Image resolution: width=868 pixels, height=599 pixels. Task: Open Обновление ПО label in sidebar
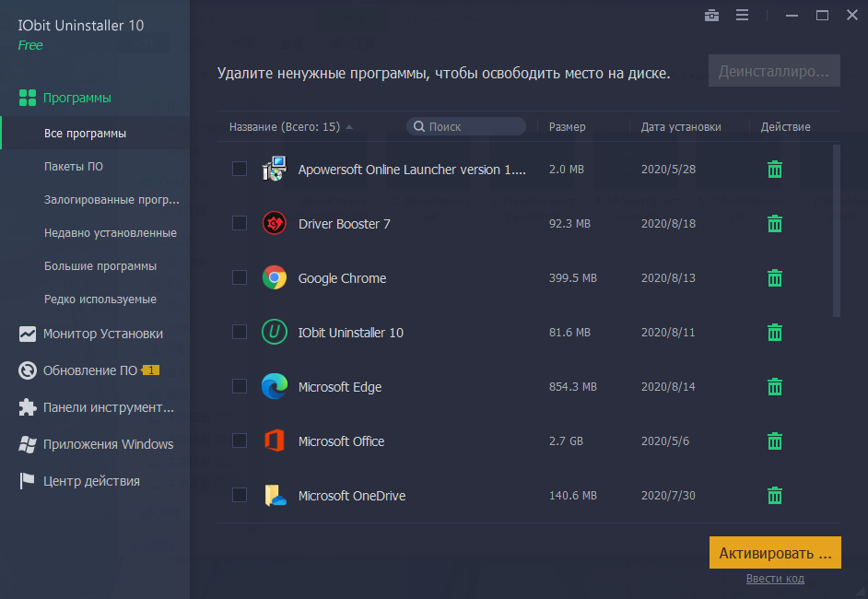(90, 370)
